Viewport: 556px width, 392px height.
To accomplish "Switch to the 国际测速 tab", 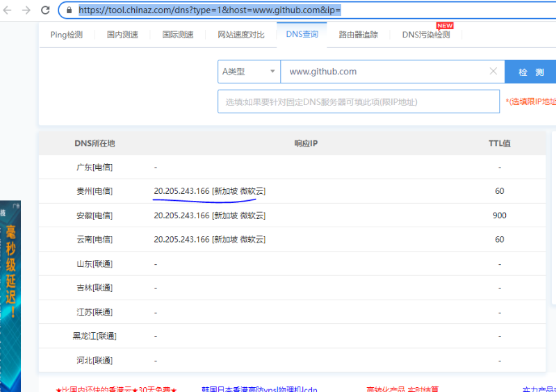I will point(178,35).
